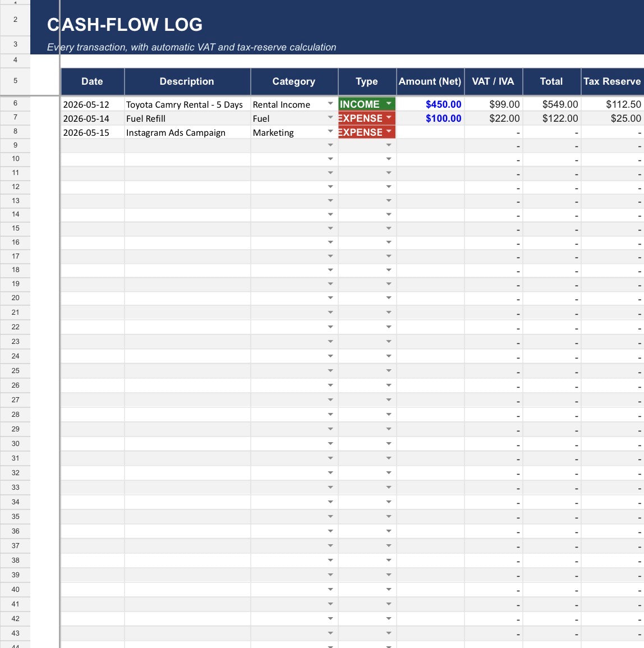
Task: Select the Amount (Net) column header
Action: pos(430,81)
